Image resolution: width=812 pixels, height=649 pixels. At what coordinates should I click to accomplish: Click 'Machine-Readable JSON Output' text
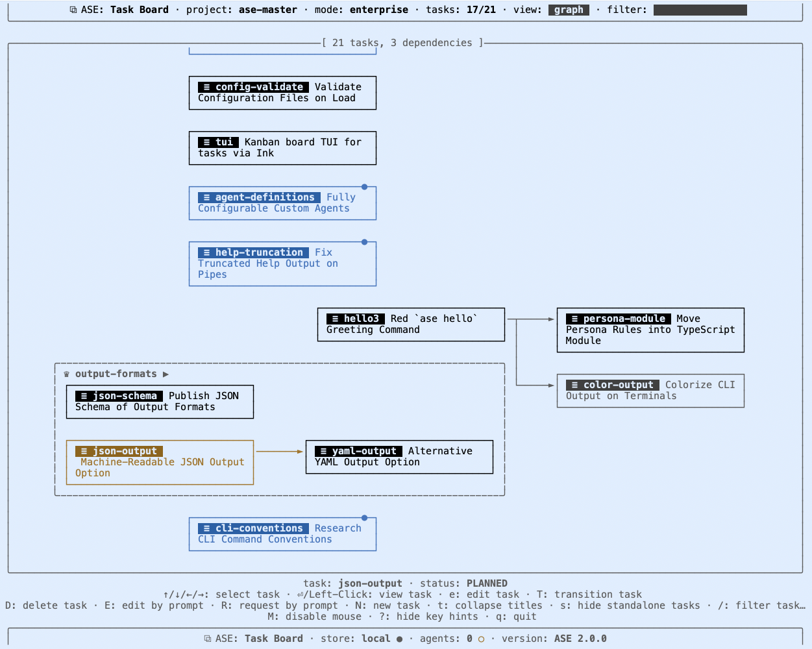tap(163, 462)
